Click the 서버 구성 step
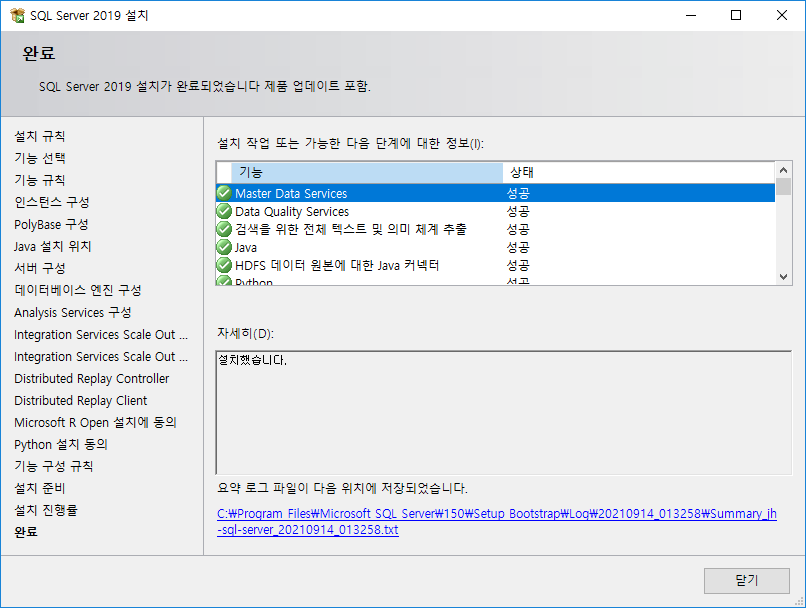Image resolution: width=806 pixels, height=608 pixels. pos(40,268)
